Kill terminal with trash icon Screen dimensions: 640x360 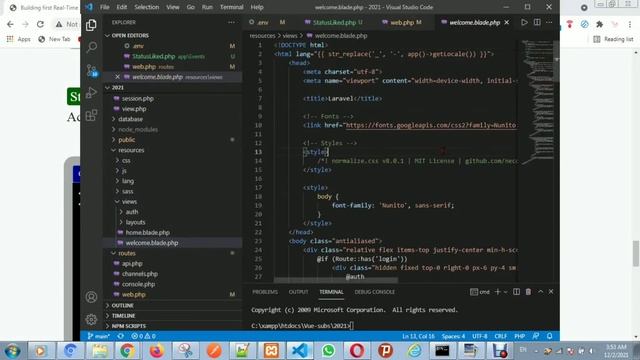pyautogui.click(x=528, y=292)
